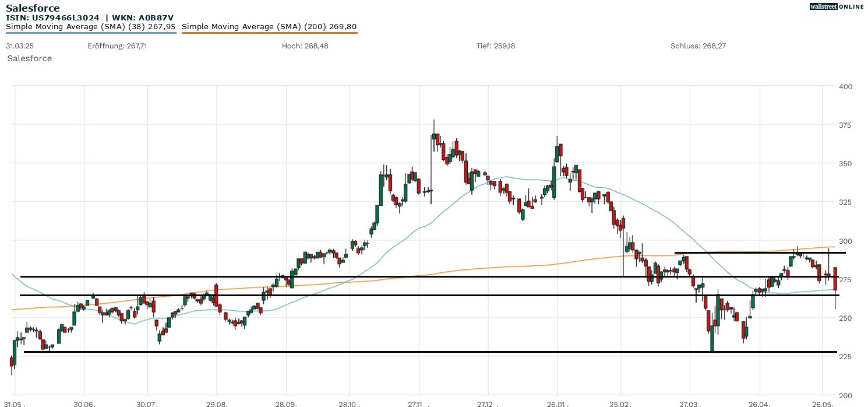Click the date 31.03.25 label
868x407 pixels.
[x=20, y=46]
